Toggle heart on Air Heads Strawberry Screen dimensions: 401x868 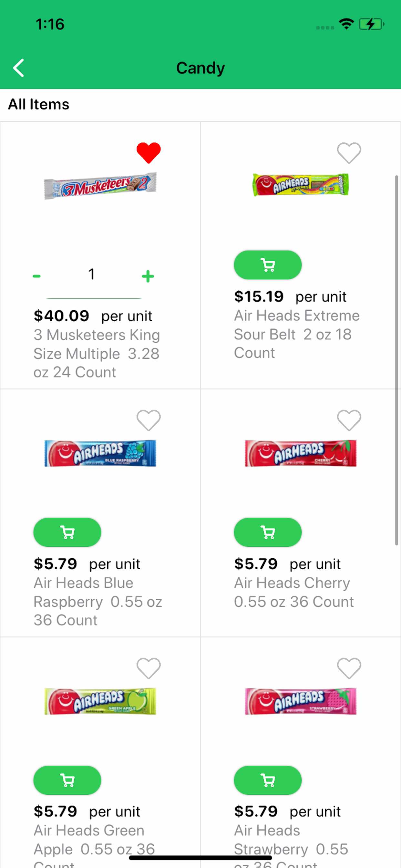[349, 668]
